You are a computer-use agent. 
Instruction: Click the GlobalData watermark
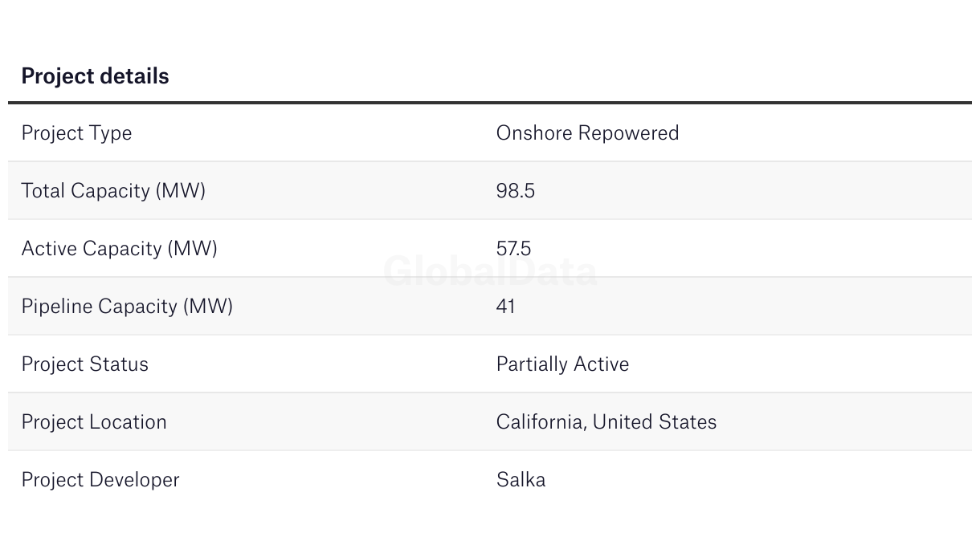point(490,271)
